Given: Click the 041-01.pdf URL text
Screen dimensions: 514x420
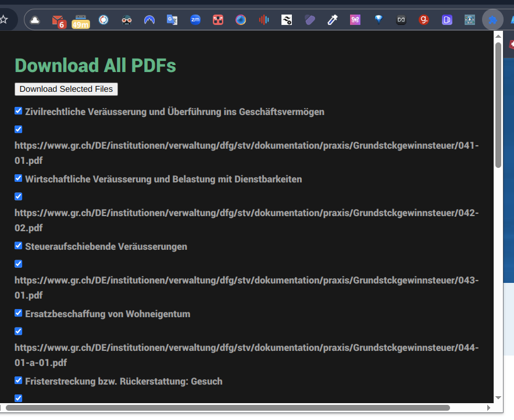Looking at the screenshot, I should 247,153.
